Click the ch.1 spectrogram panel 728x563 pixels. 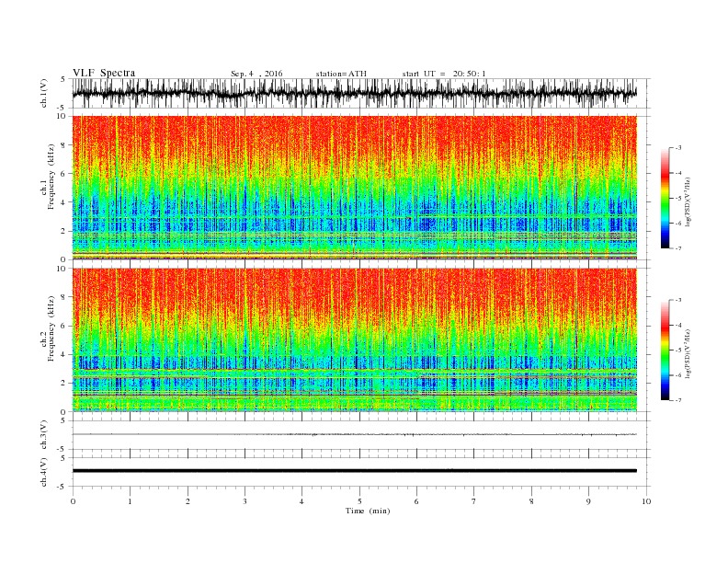[355, 188]
